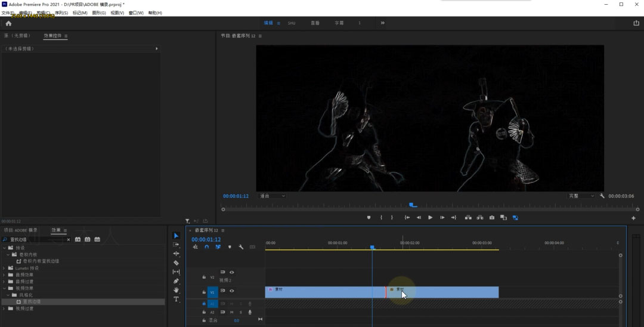The image size is (644, 327).
Task: Click the share export icon at top right
Action: pyautogui.click(x=636, y=23)
